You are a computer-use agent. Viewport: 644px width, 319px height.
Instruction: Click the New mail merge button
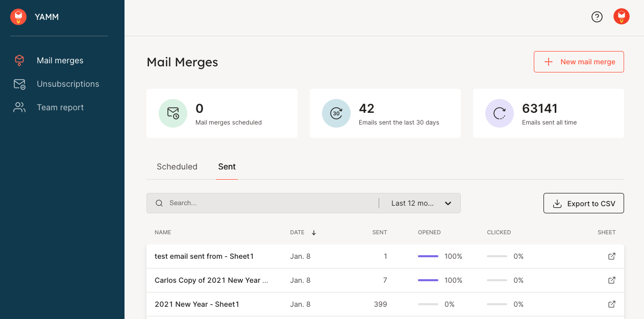tap(578, 62)
